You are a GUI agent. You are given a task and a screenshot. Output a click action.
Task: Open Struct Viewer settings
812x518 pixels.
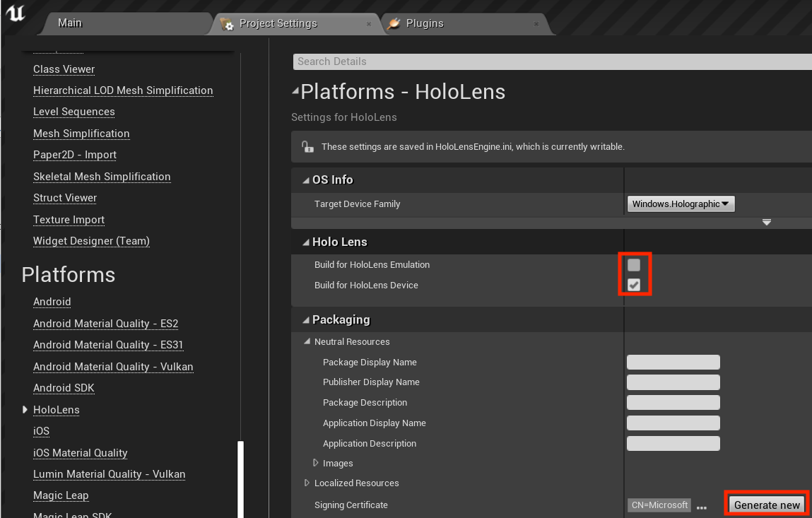(x=65, y=198)
